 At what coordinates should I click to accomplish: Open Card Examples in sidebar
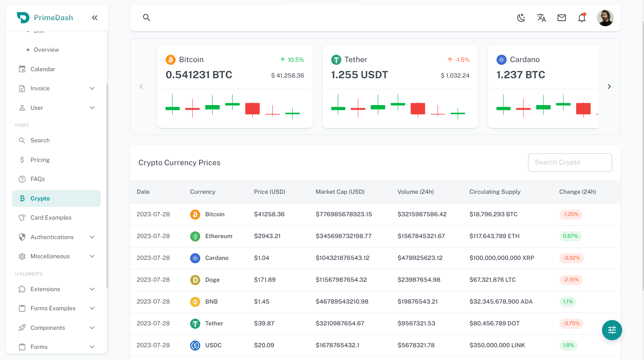(x=51, y=218)
